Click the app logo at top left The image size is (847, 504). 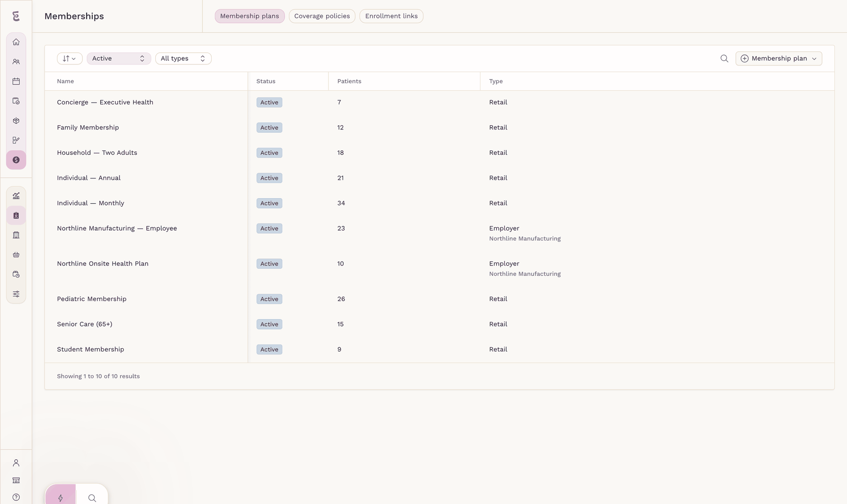[x=16, y=16]
